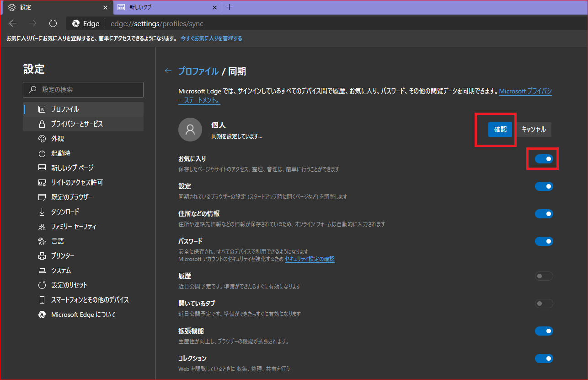Click the download arrow icon in sidebar
The image size is (588, 380).
tap(42, 212)
